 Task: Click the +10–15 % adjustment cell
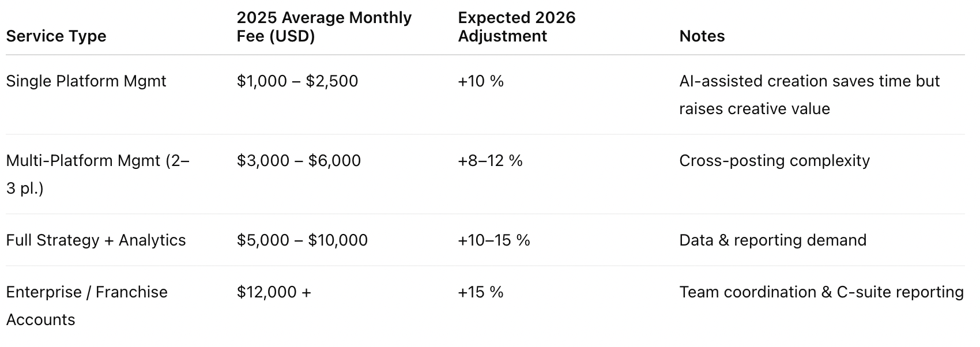[494, 240]
